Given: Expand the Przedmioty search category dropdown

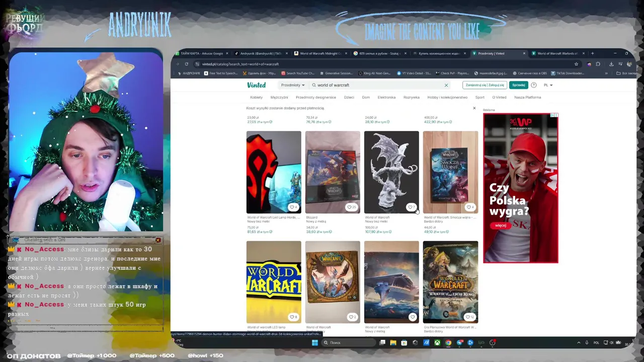Looking at the screenshot, I should click(293, 85).
